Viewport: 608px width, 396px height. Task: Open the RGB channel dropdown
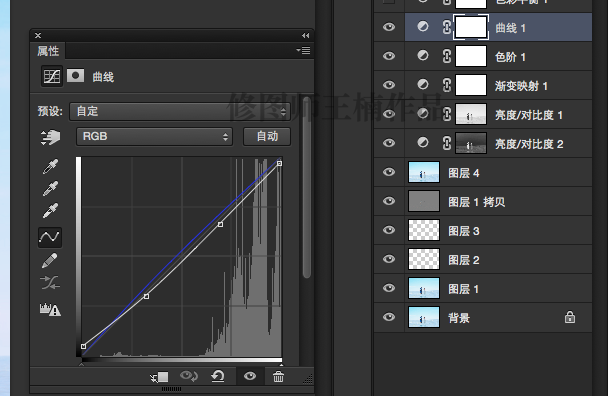(x=154, y=137)
